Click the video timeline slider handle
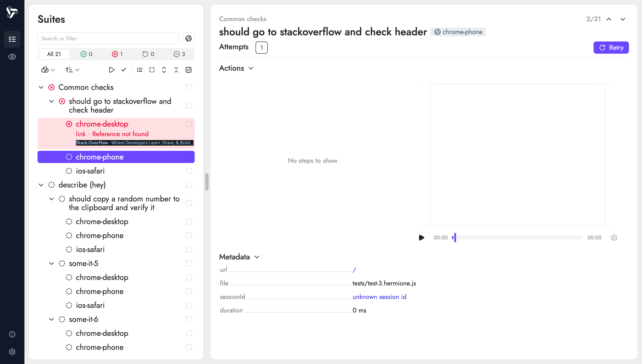The width and height of the screenshot is (642, 364). pos(455,237)
